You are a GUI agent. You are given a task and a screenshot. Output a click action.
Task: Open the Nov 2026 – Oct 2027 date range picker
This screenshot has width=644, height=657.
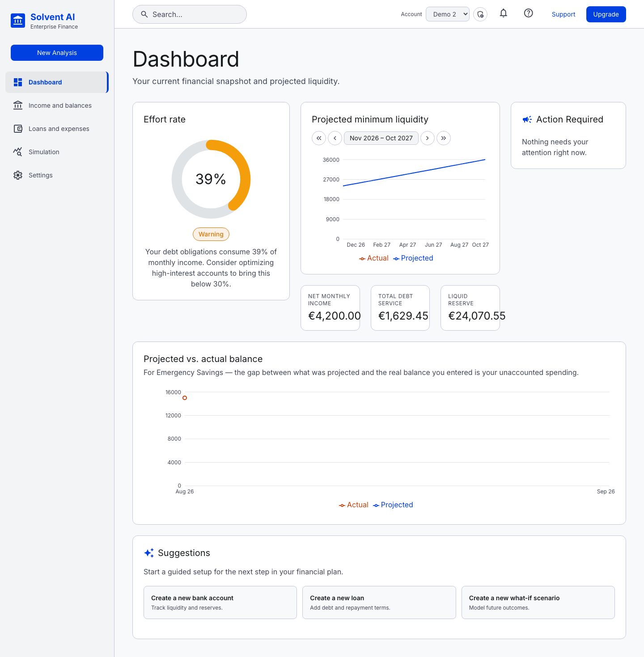(x=381, y=138)
